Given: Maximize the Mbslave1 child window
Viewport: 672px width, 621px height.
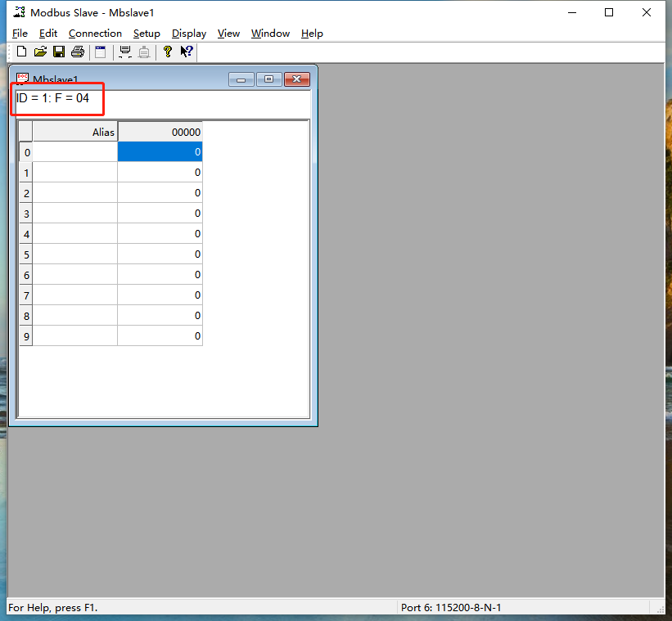Looking at the screenshot, I should (268, 79).
